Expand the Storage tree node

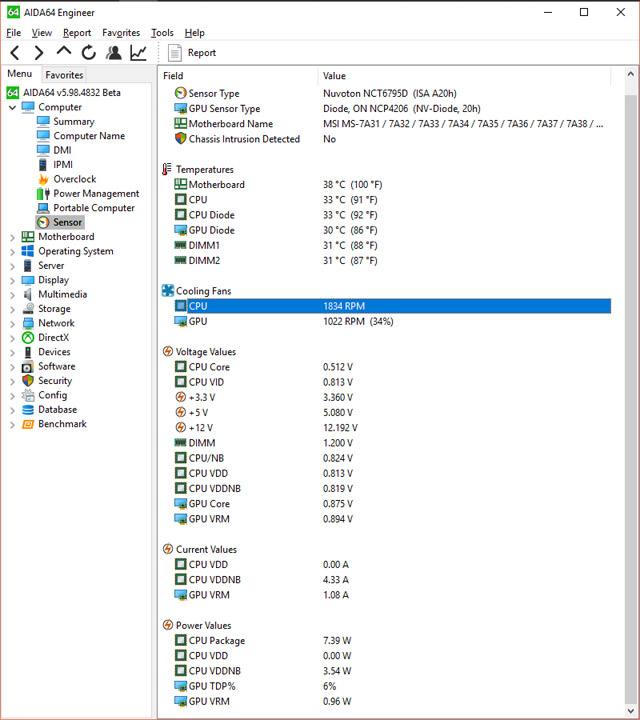(x=12, y=309)
